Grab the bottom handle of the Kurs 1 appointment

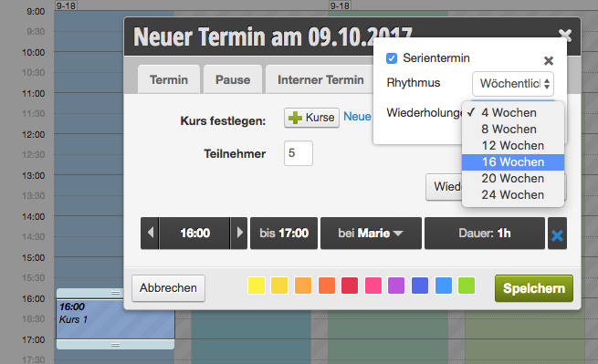click(115, 345)
